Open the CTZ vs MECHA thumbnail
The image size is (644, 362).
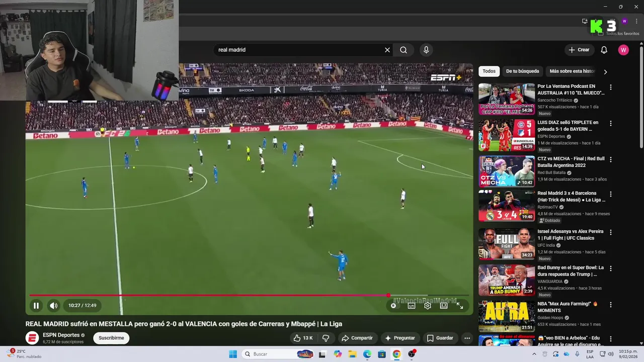pos(507,171)
